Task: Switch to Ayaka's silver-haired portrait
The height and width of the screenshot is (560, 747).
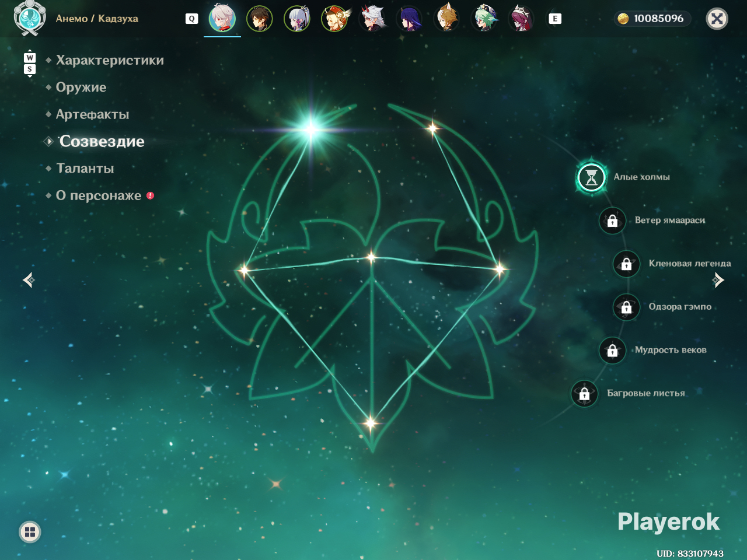Action: (x=297, y=19)
